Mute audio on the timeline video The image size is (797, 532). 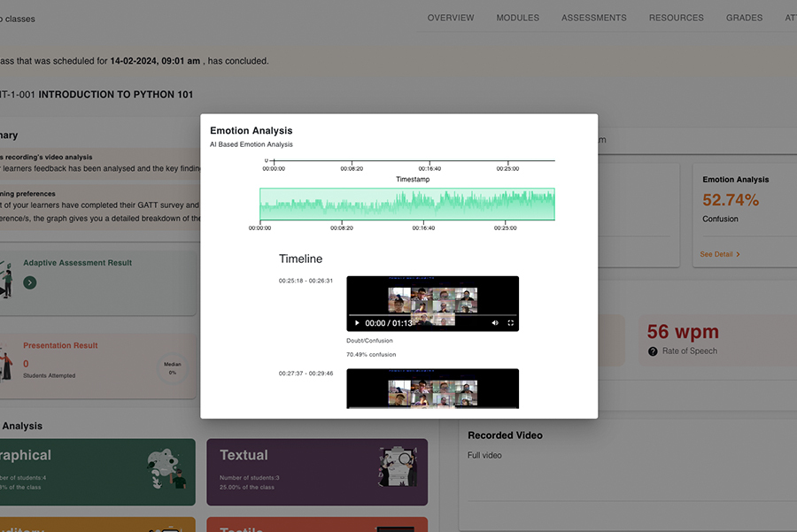click(494, 322)
